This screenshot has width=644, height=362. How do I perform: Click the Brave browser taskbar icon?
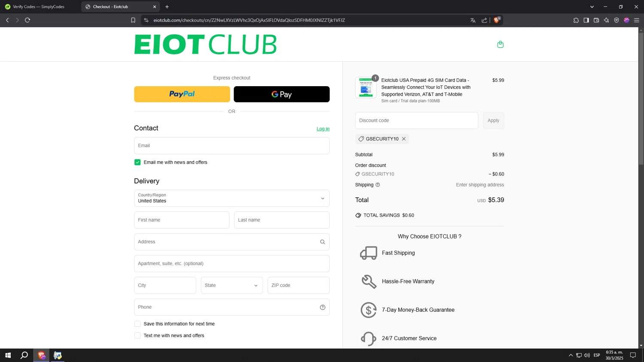(41, 355)
